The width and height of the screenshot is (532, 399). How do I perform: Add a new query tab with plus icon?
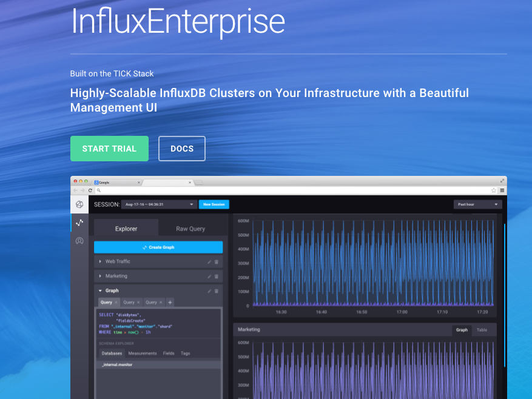pos(170,302)
